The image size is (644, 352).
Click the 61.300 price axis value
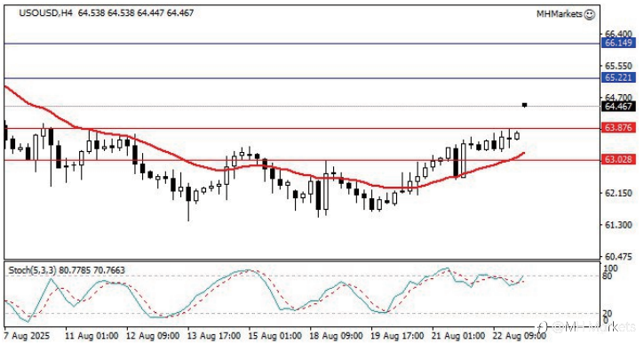pos(618,225)
